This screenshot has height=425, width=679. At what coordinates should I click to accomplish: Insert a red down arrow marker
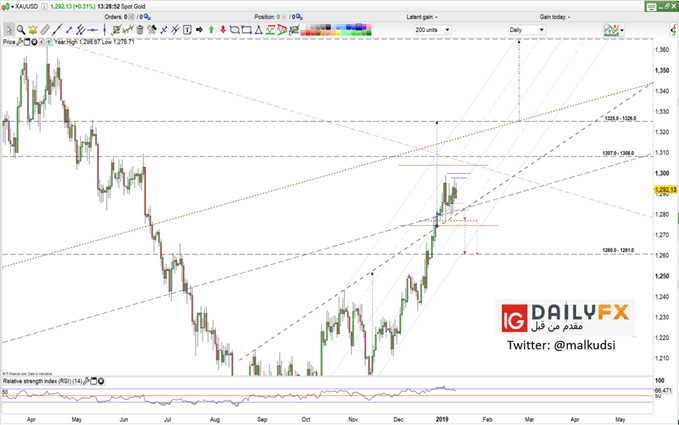click(x=223, y=29)
